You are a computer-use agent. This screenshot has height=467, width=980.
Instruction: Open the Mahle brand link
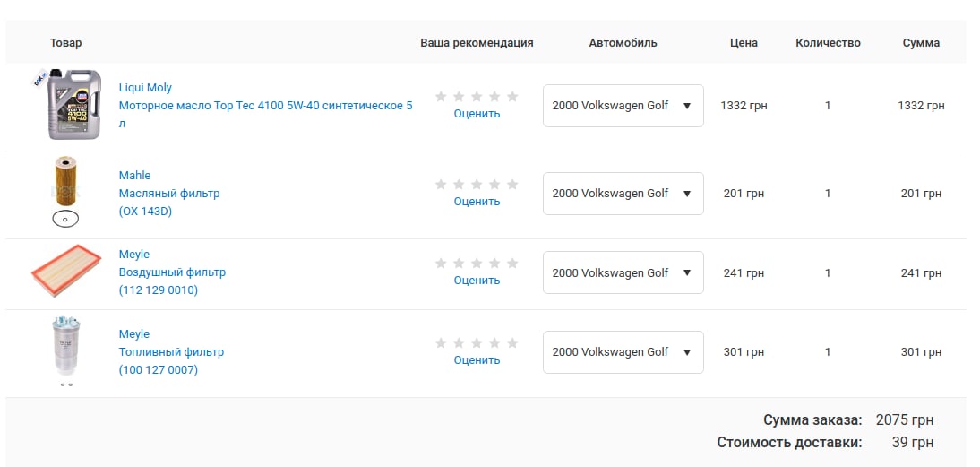tap(134, 175)
